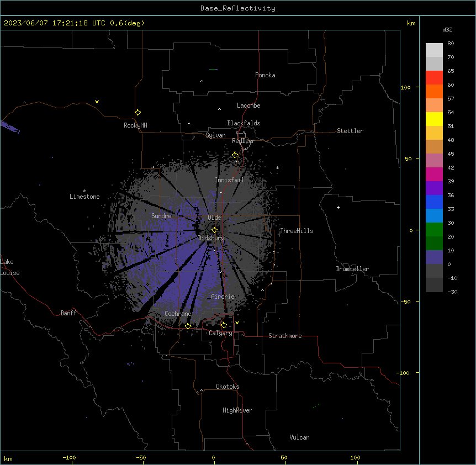
Task: Click the RockyMH label
Action: click(x=135, y=125)
